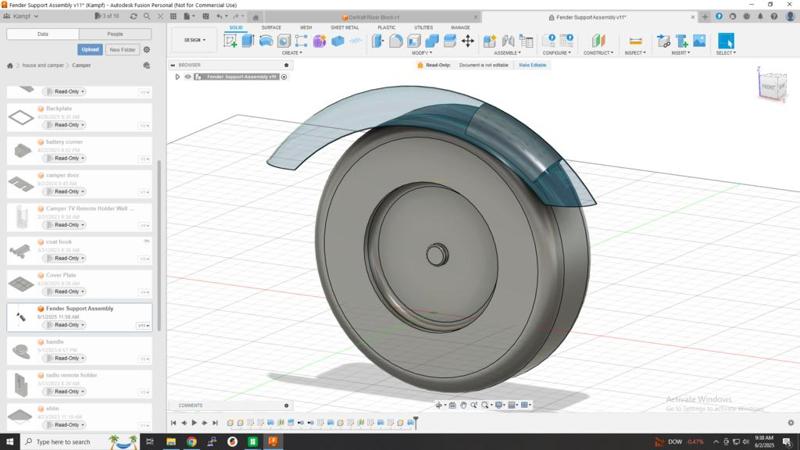Collapse the Browser panel

pos(173,65)
